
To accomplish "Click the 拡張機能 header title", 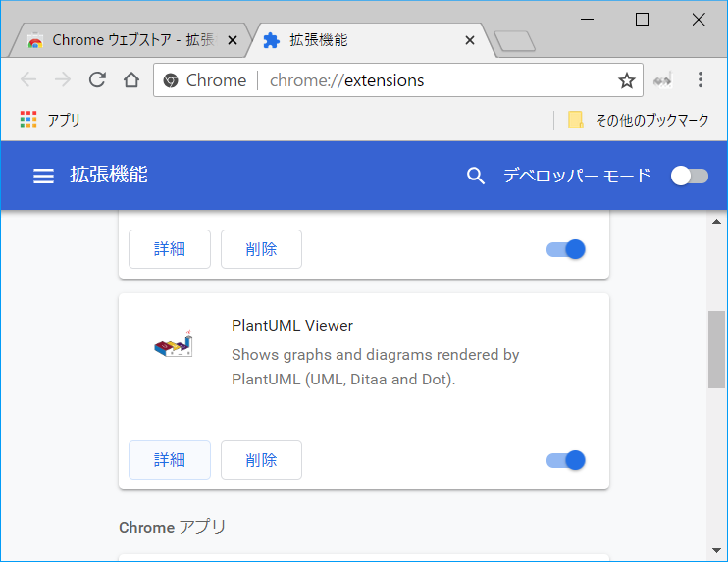I will [109, 176].
